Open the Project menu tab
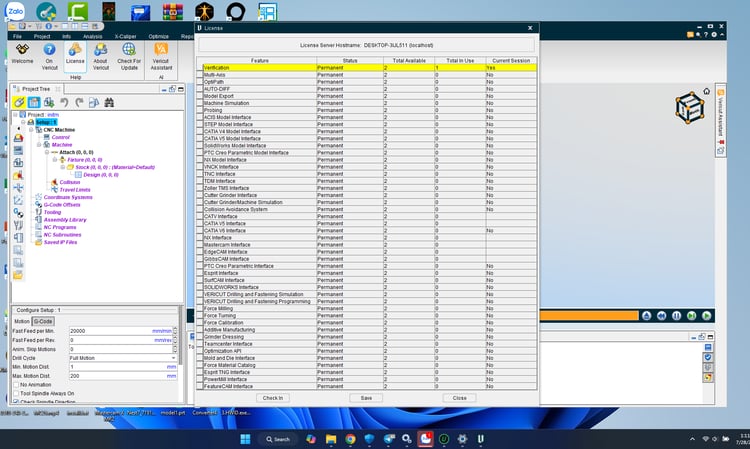Viewport: 750px width, 449px height. [42, 36]
